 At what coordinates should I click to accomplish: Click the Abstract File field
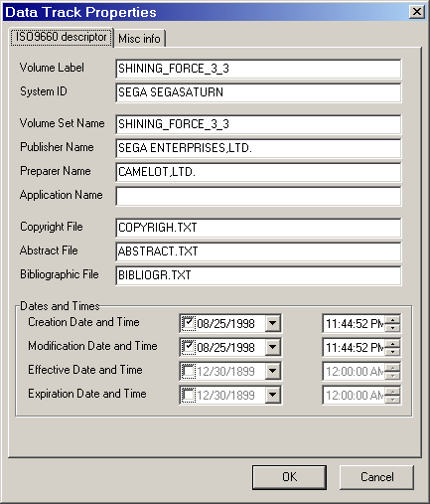(258, 252)
